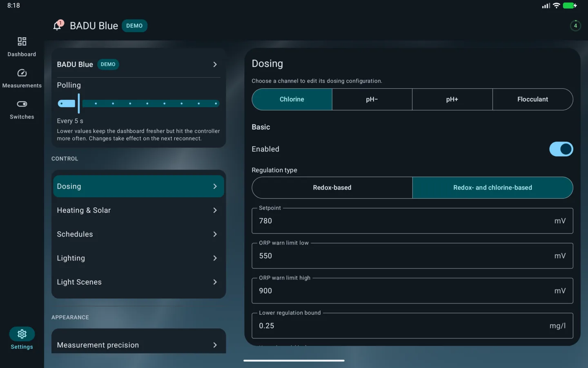
Task: Edit the ORP warn limit low field
Action: point(412,256)
